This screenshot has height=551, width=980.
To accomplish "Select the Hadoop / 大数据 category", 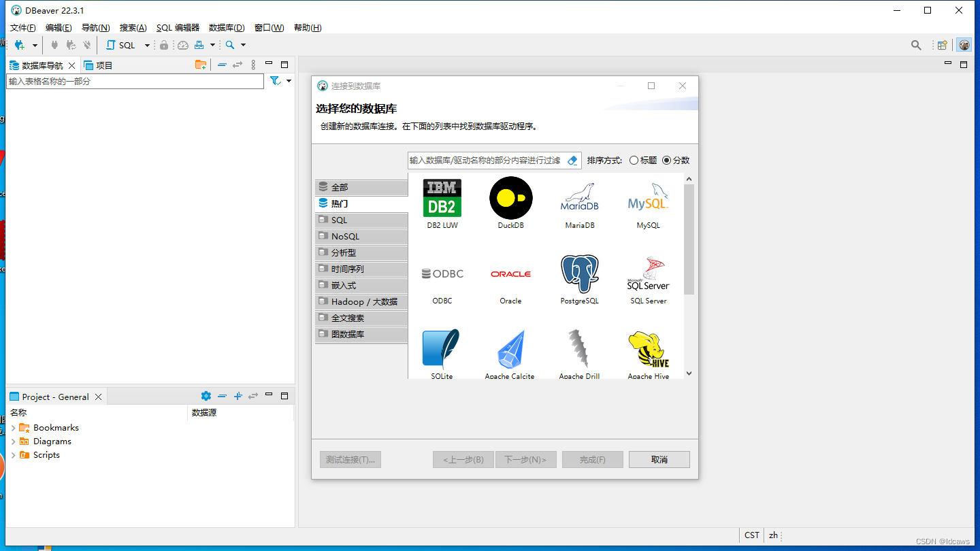I will (x=361, y=301).
